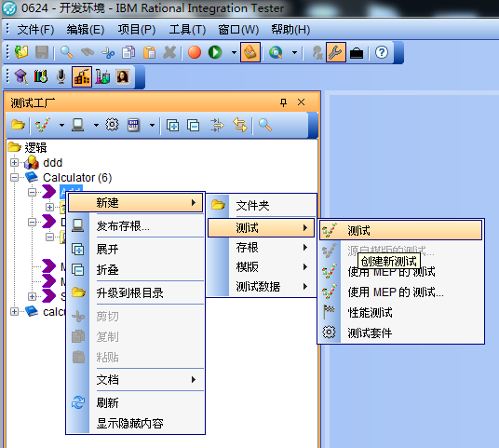Open the 帮助(H) menu
Screen dimensions: 499x448
click(290, 30)
